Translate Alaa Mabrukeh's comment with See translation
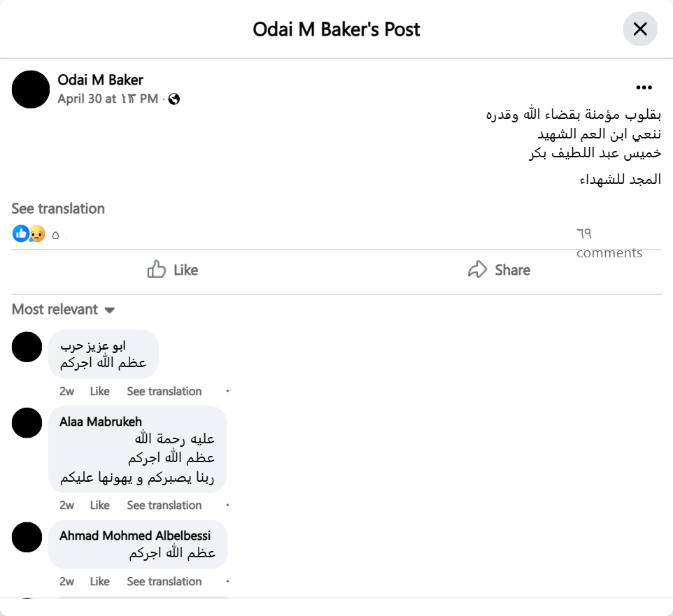 point(164,505)
